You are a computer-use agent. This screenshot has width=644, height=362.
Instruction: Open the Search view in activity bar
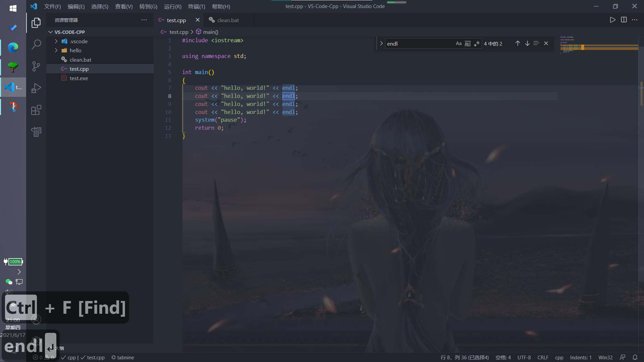click(x=36, y=45)
